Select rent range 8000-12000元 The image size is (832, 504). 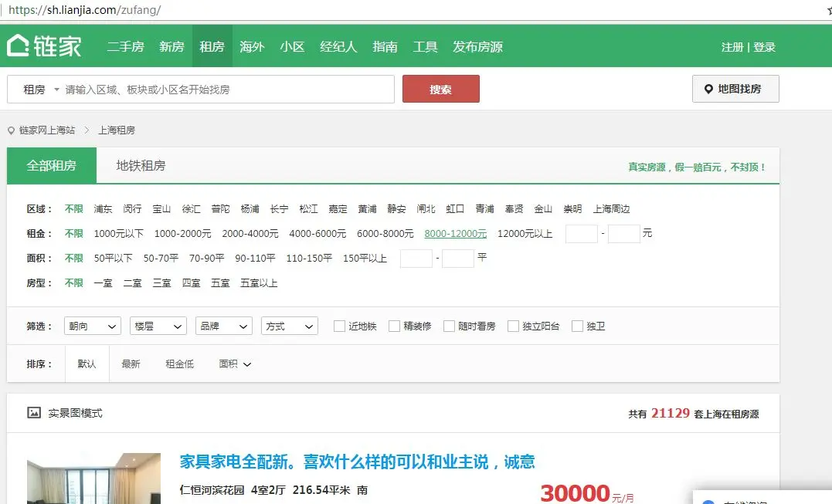click(x=455, y=234)
